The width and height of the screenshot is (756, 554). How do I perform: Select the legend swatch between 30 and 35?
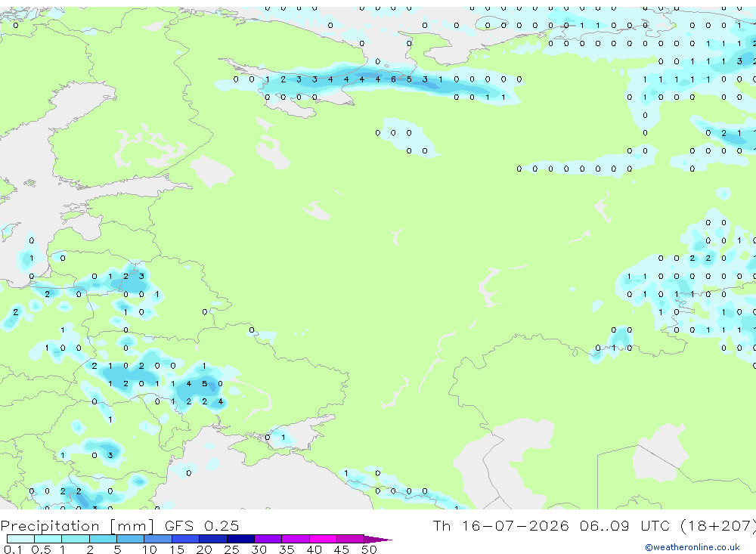click(268, 539)
